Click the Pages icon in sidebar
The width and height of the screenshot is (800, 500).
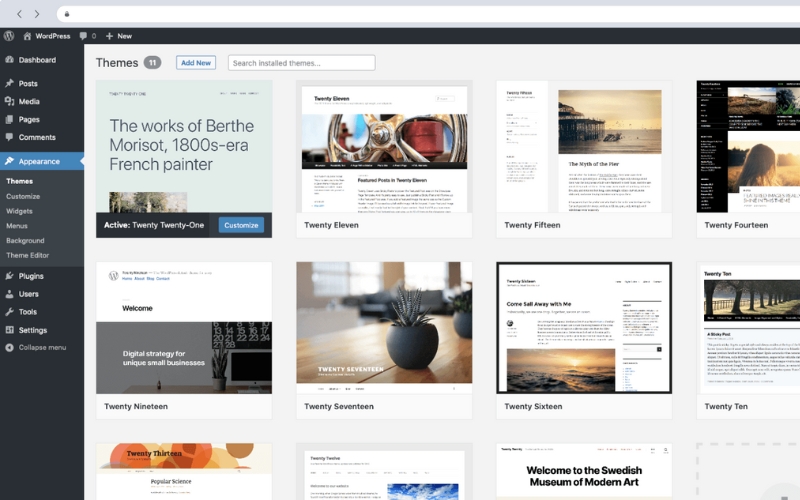(x=9, y=119)
